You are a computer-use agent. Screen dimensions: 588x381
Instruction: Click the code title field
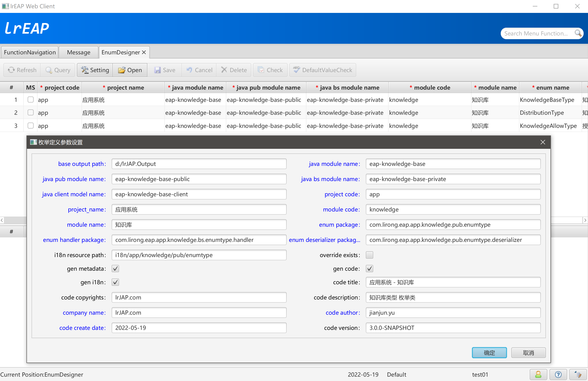453,282
